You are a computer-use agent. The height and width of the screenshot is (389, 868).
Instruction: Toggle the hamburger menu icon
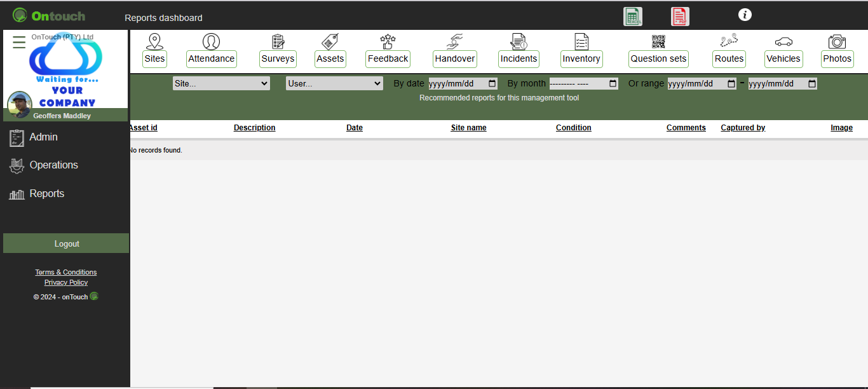point(19,43)
